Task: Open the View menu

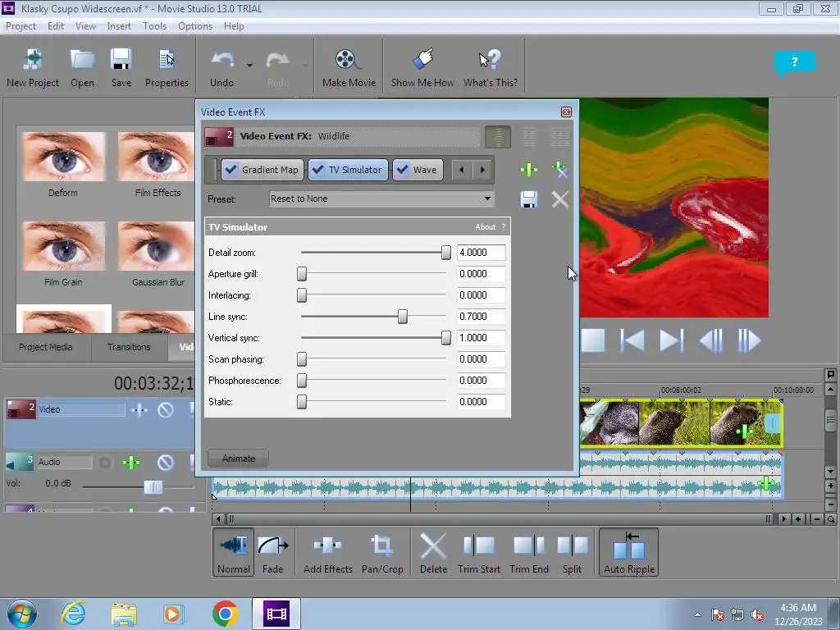Action: [85, 26]
